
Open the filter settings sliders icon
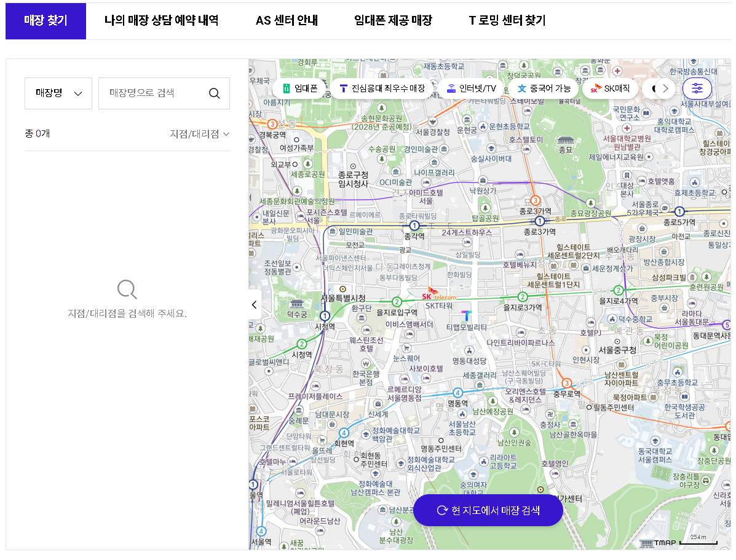pos(697,89)
